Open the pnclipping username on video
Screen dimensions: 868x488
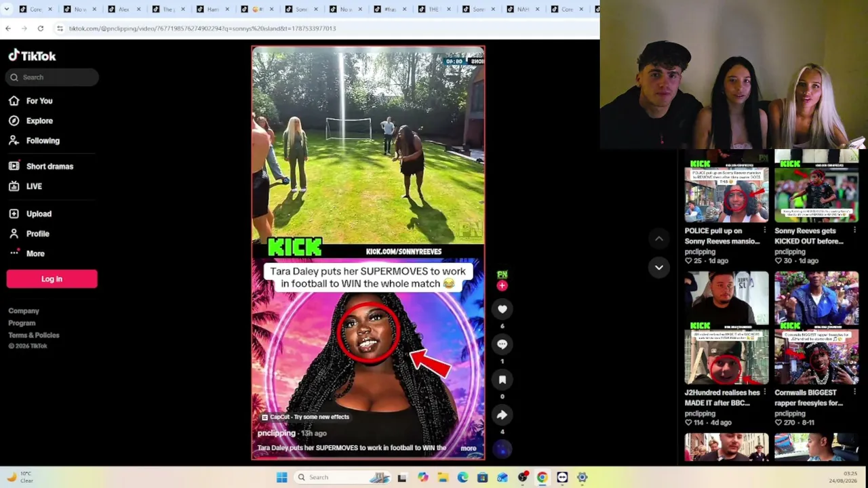(x=277, y=433)
